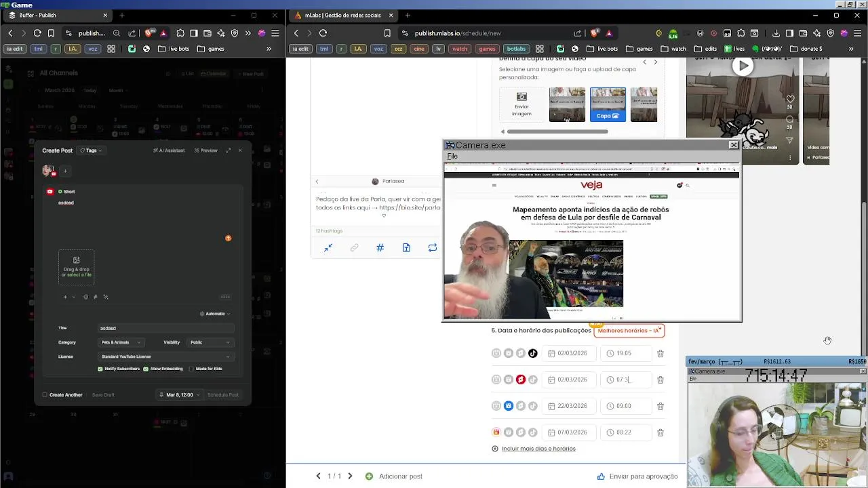Screen dimensions: 868x488
Task: Click AI Assistant in Buffer Create Post
Action: 169,150
